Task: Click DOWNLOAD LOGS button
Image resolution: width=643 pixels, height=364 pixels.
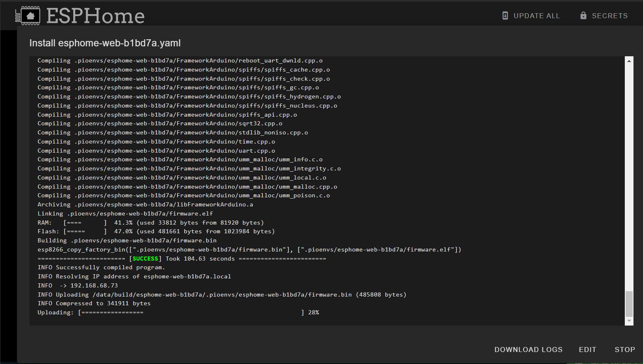Action: [x=528, y=350]
